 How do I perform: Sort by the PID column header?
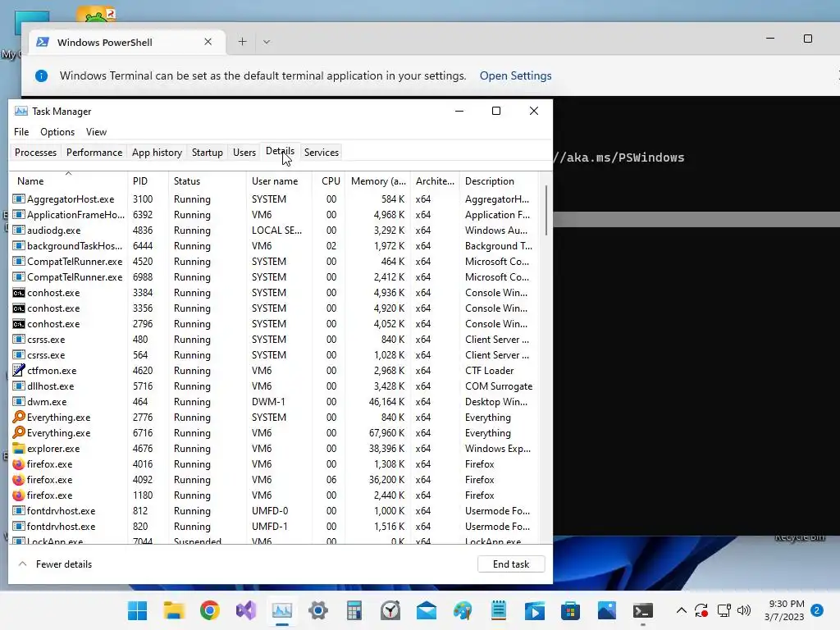pos(148,181)
